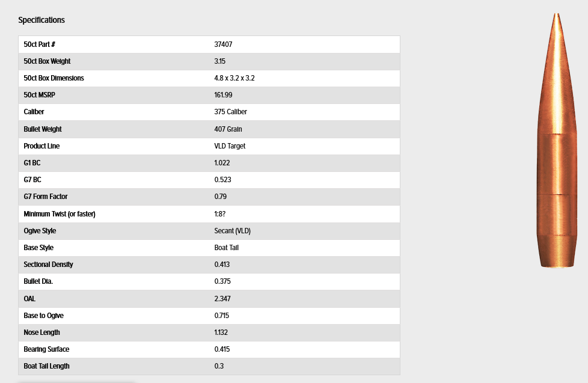Click the Sectional Density value 0.413
This screenshot has width=588, height=383.
(x=222, y=265)
